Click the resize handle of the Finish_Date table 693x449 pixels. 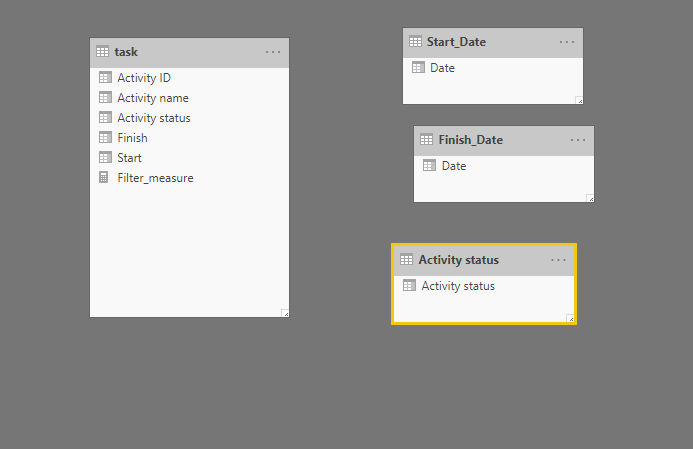pos(590,198)
